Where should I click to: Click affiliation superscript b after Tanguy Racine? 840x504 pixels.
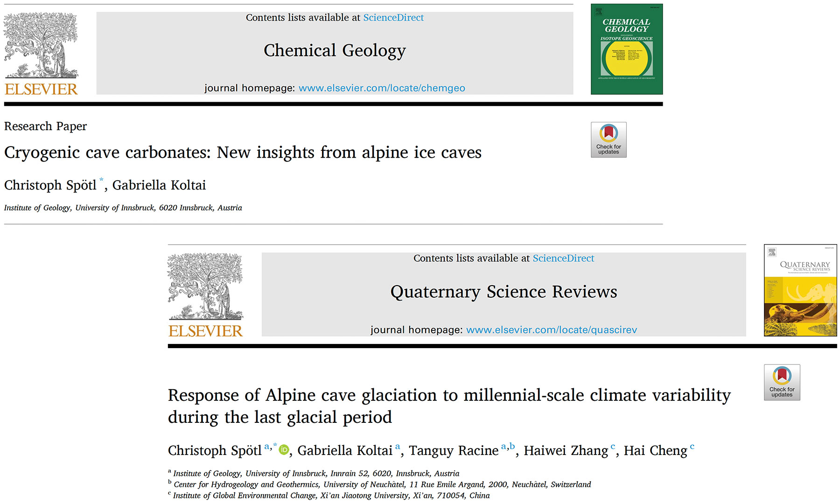pos(512,446)
